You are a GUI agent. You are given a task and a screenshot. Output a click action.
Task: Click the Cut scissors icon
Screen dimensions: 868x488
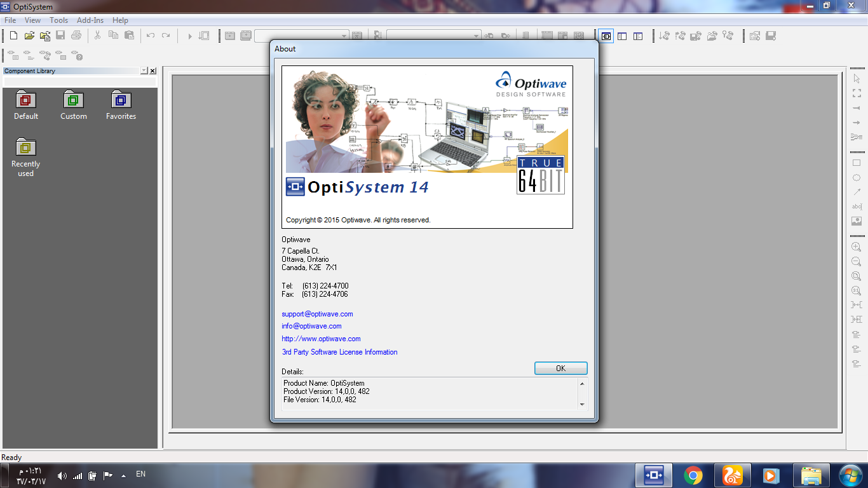click(x=98, y=36)
